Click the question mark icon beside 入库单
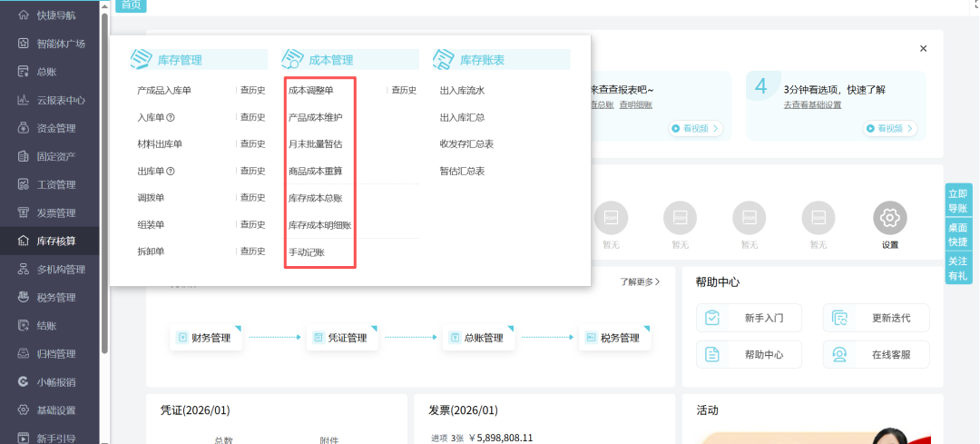This screenshot has height=444, width=980. (x=171, y=117)
